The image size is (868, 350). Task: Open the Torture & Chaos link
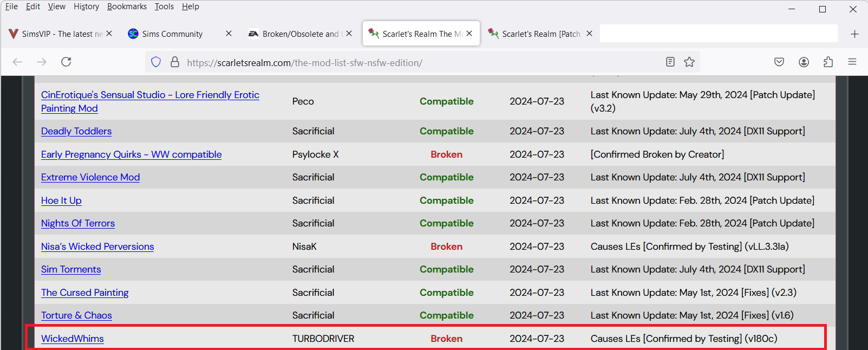point(76,315)
